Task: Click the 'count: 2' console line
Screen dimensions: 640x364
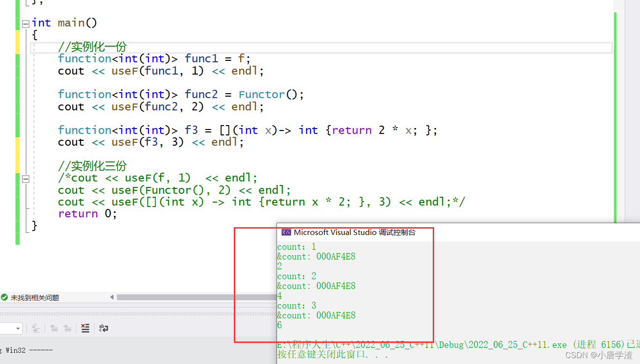Action: click(x=297, y=276)
